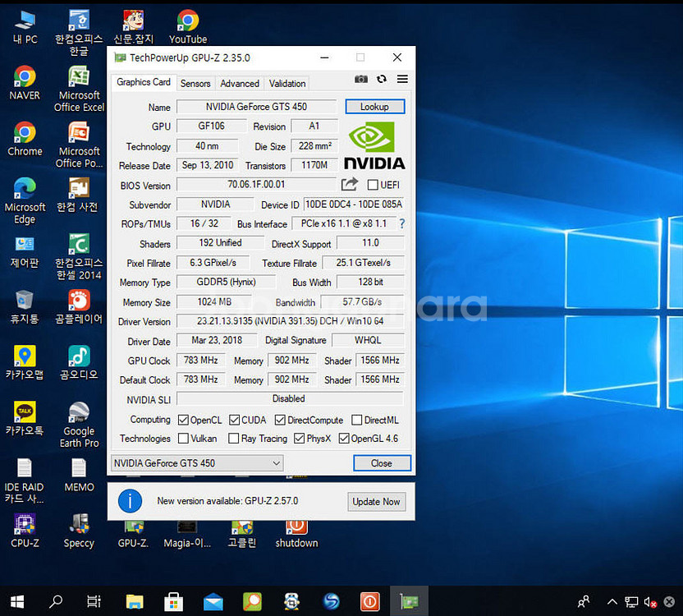Open File Explorer from the taskbar
Viewport: 683px width, 616px height.
(135, 601)
